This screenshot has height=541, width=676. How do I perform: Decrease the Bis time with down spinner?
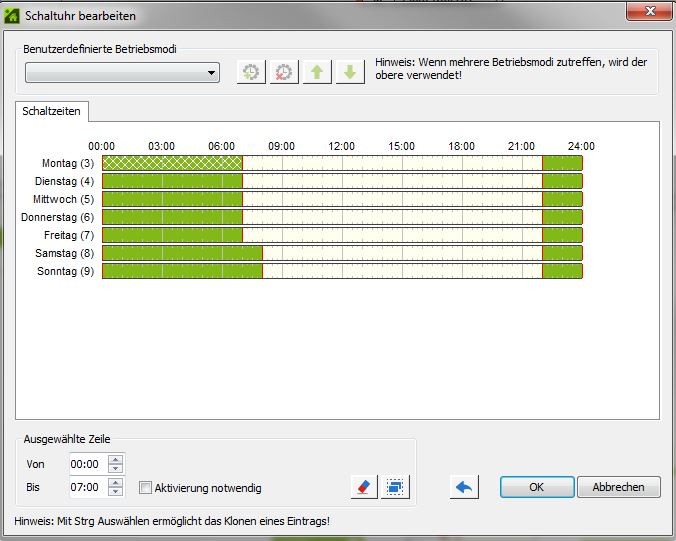pos(116,491)
